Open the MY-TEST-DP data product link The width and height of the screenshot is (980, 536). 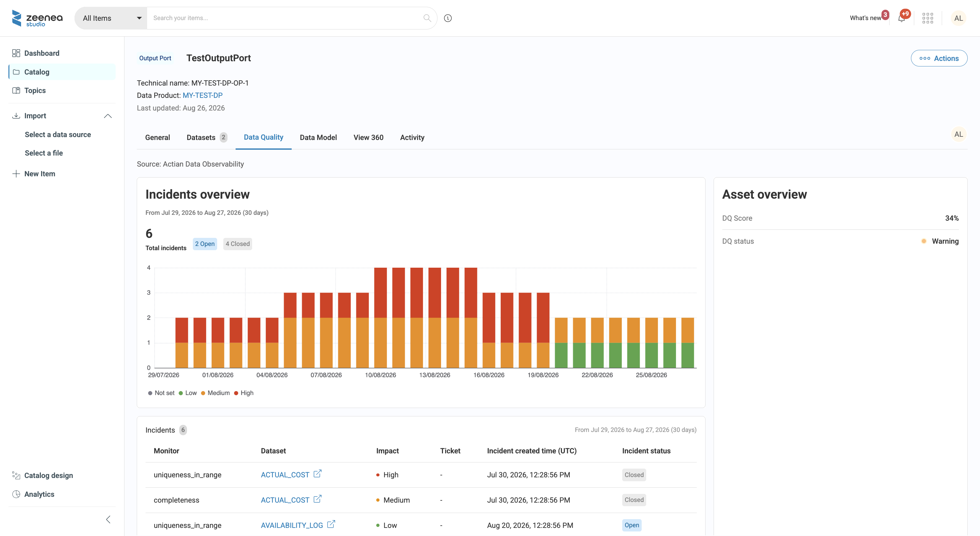(203, 96)
